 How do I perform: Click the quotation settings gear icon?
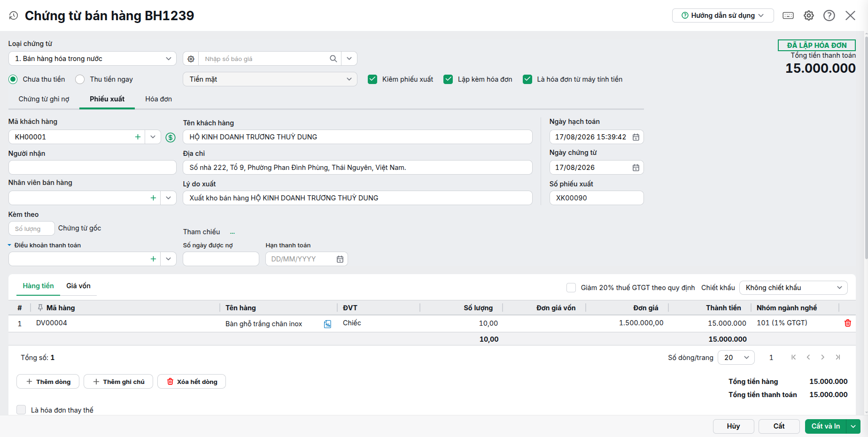click(x=191, y=59)
